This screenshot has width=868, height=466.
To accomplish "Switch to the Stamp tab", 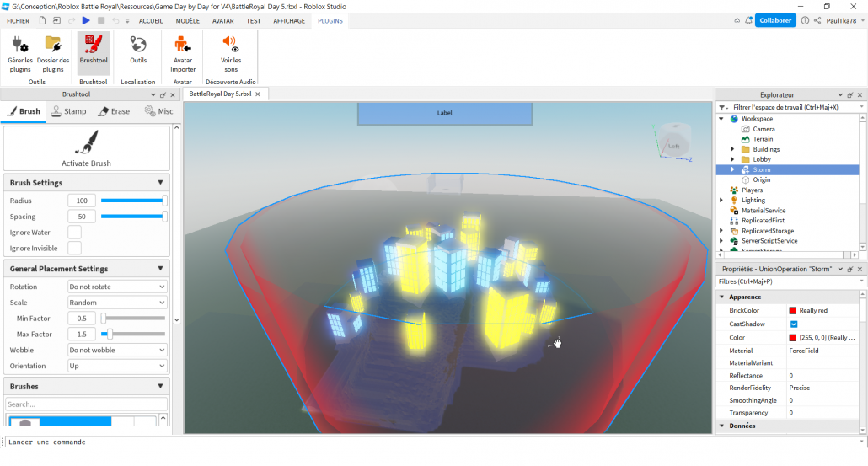I will click(69, 111).
